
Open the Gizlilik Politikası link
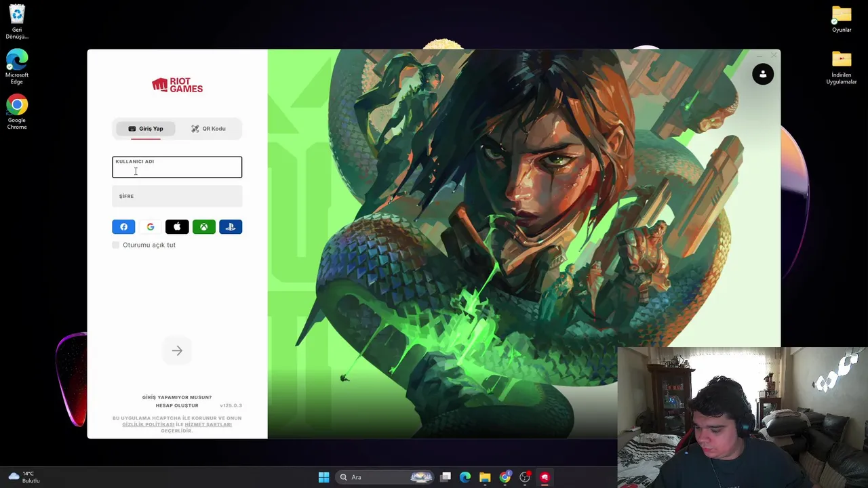[148, 424]
